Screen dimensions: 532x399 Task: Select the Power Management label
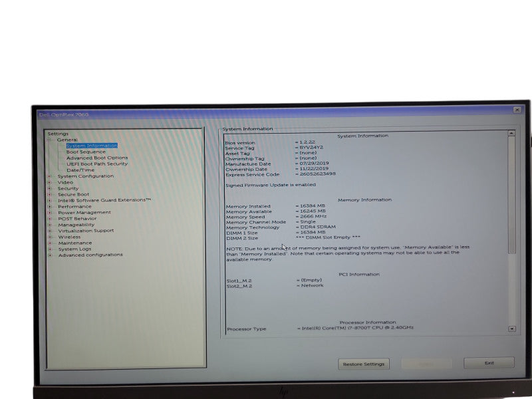(84, 212)
